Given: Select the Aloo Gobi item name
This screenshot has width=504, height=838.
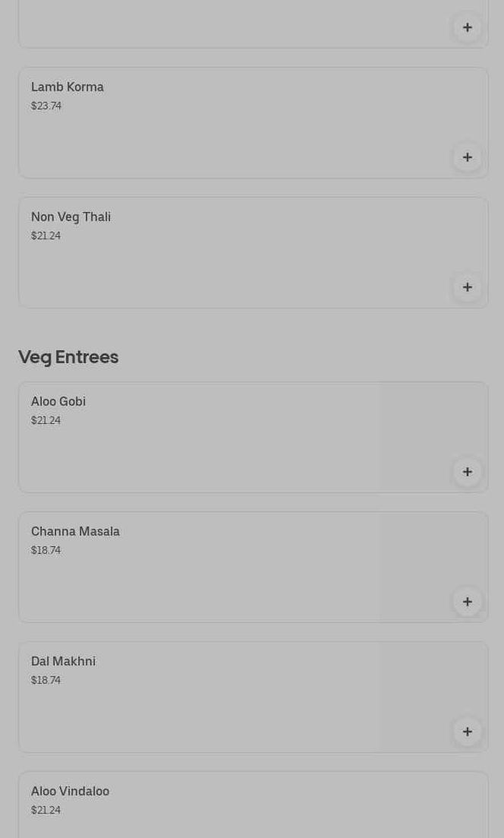Looking at the screenshot, I should click(x=58, y=401).
